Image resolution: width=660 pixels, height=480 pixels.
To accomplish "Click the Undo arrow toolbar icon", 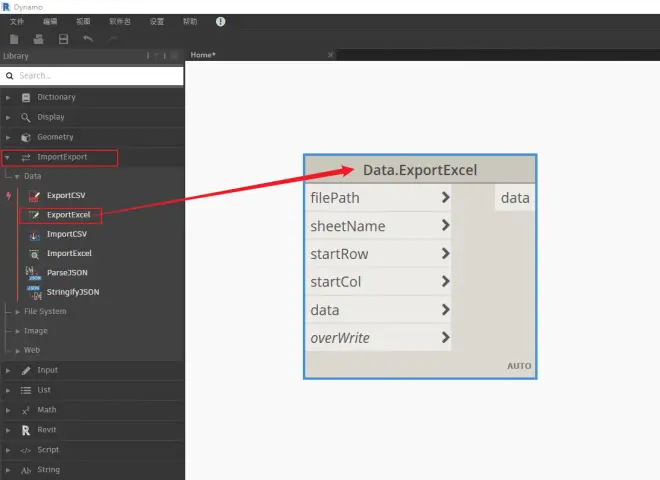I will click(88, 39).
